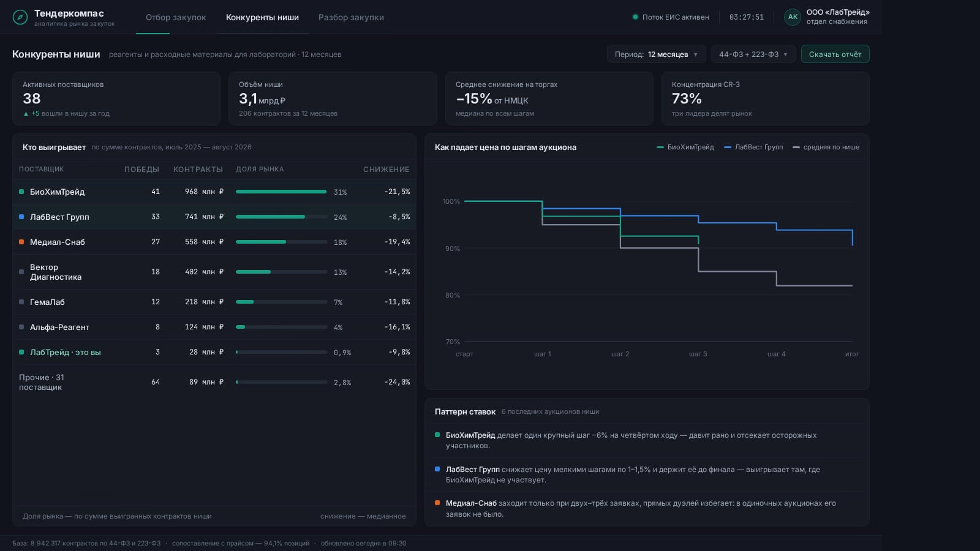Image resolution: width=980 pixels, height=551 pixels.
Task: Click the blue marker beside ЛабВест Групп row
Action: (21, 217)
